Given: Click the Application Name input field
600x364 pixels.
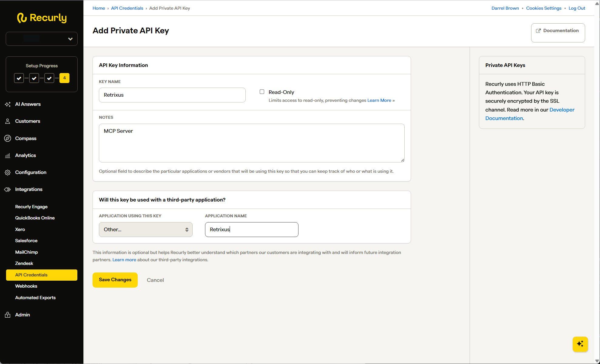Looking at the screenshot, I should (251, 229).
